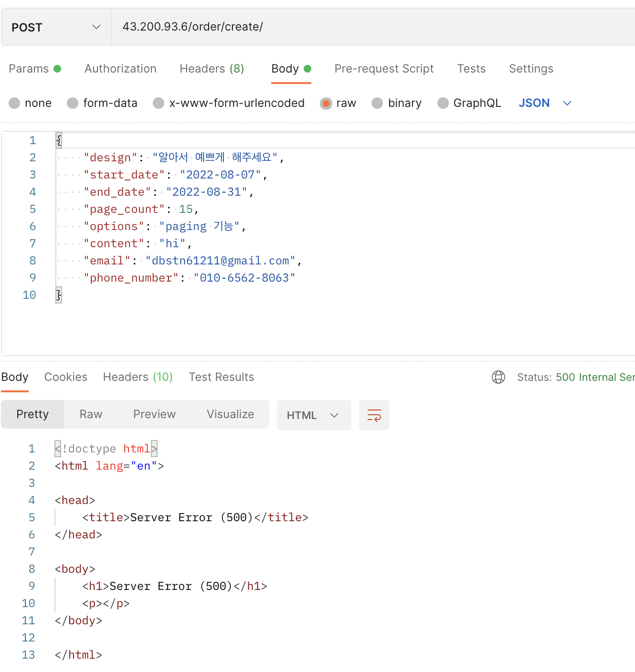Switch to Raw response view
Image resolution: width=635 pixels, height=672 pixels.
(91, 414)
